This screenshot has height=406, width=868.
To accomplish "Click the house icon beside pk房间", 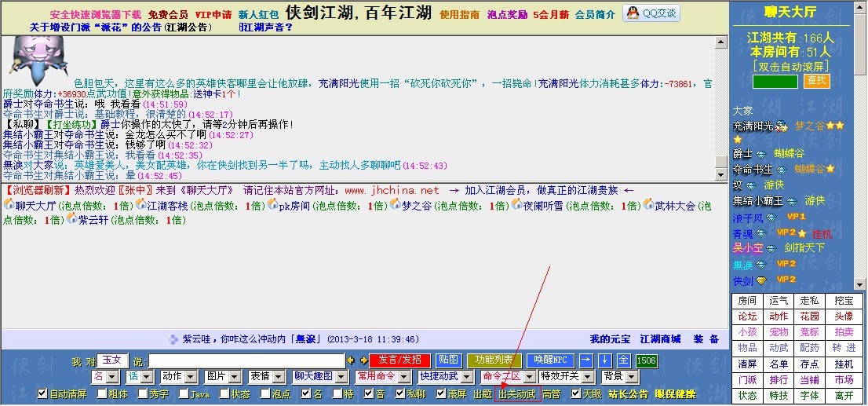I will click(x=272, y=204).
